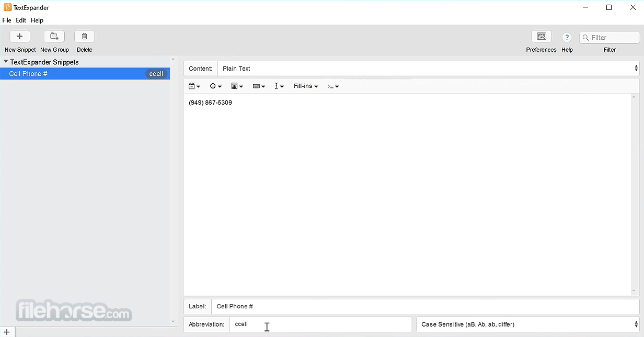Click the snippet list scrollbar down arrow
644x337 pixels.
point(173,321)
